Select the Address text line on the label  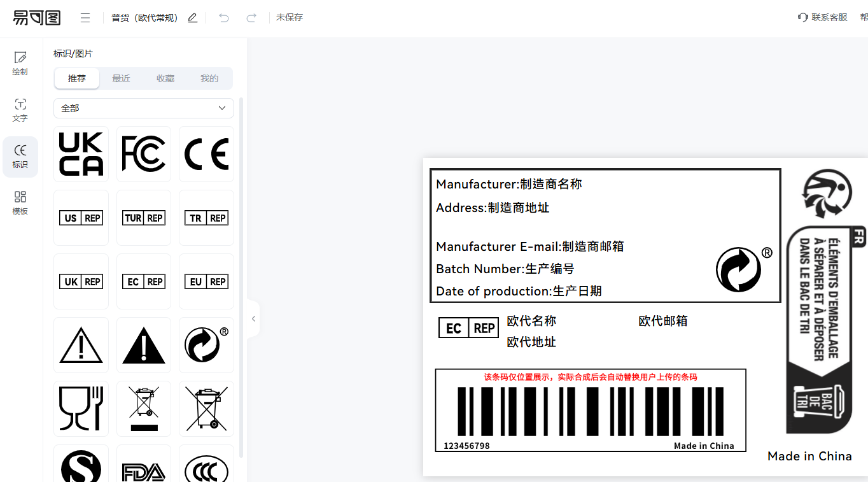pos(493,208)
